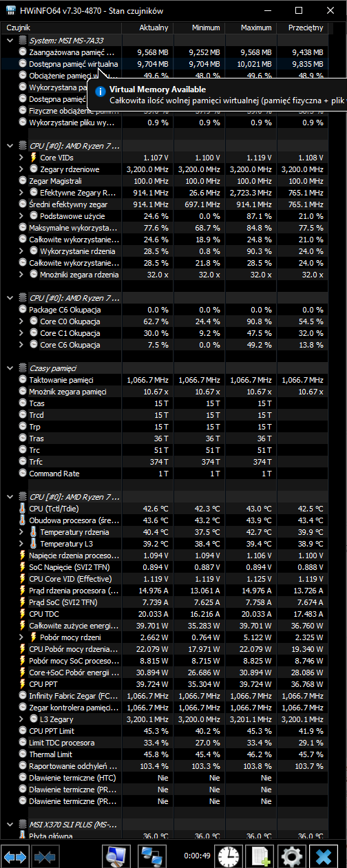Image resolution: width=347 pixels, height=868 pixels.
Task: Close sensors with the blue X button
Action: [x=323, y=856]
